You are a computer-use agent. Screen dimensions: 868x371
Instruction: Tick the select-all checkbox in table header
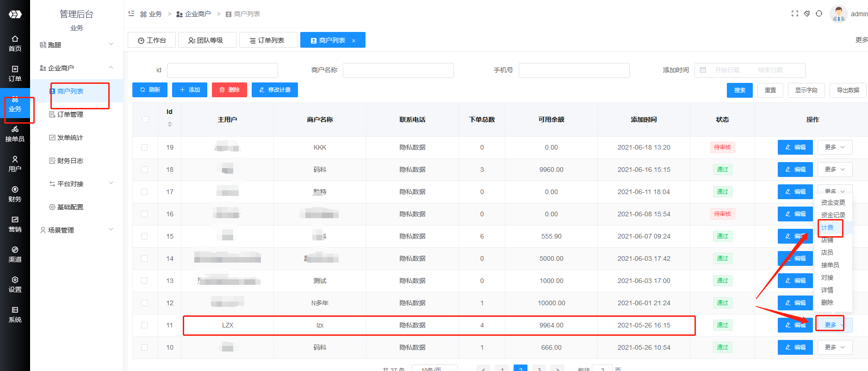tap(145, 119)
